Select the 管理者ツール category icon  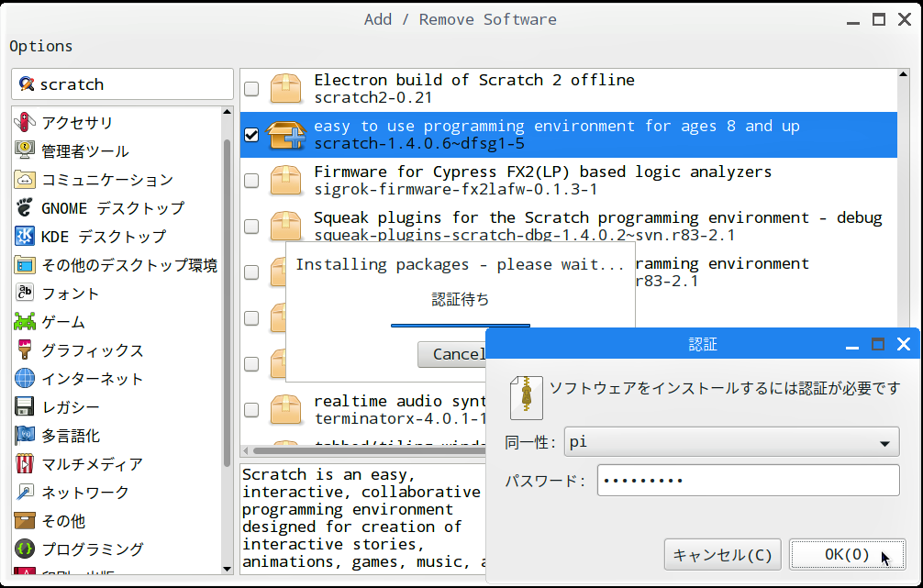coord(24,150)
